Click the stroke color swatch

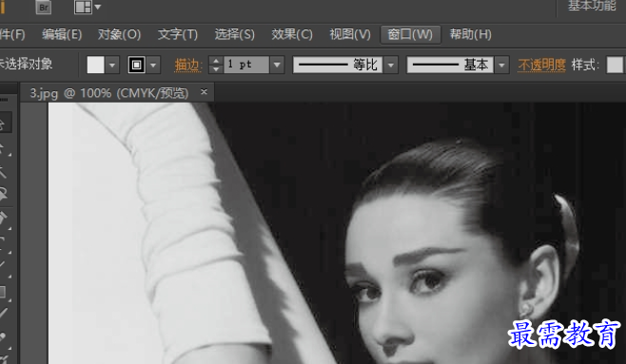coord(137,65)
